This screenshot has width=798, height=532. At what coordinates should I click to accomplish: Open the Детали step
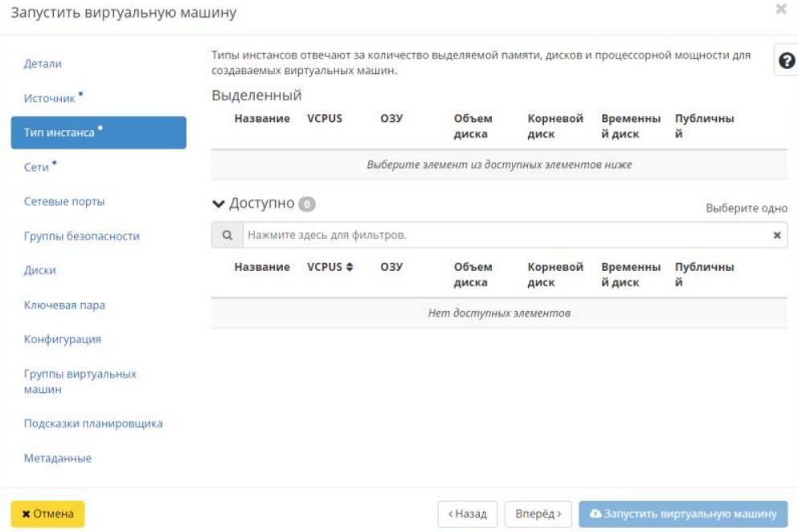tap(43, 63)
